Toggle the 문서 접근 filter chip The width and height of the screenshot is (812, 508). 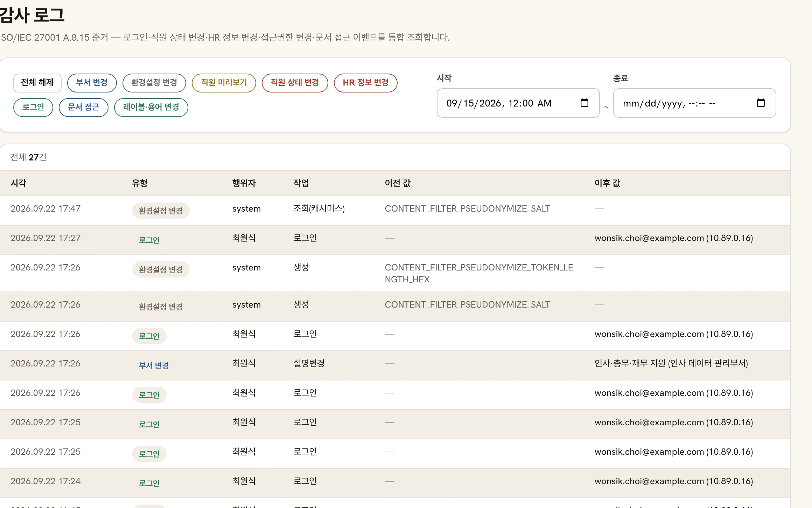click(84, 107)
